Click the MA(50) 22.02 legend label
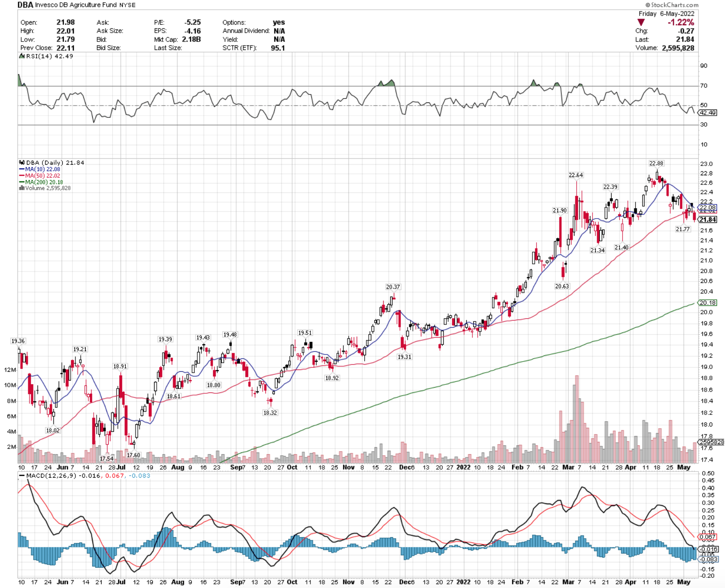Screen dimensions: 725x588 tap(42, 176)
